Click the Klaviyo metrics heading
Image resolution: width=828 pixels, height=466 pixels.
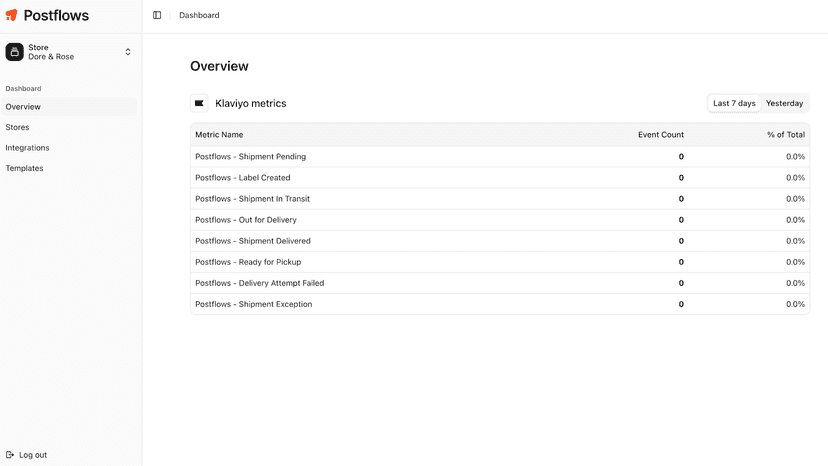click(251, 104)
